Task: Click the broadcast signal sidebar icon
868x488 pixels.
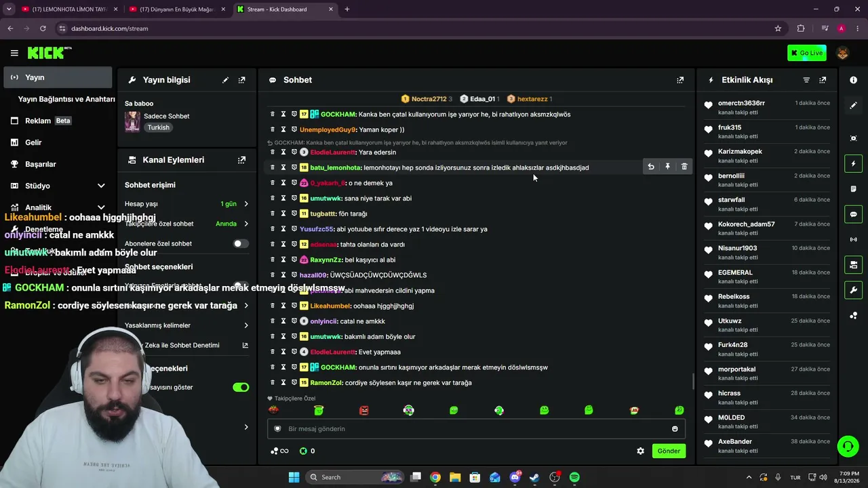Action: [853, 239]
